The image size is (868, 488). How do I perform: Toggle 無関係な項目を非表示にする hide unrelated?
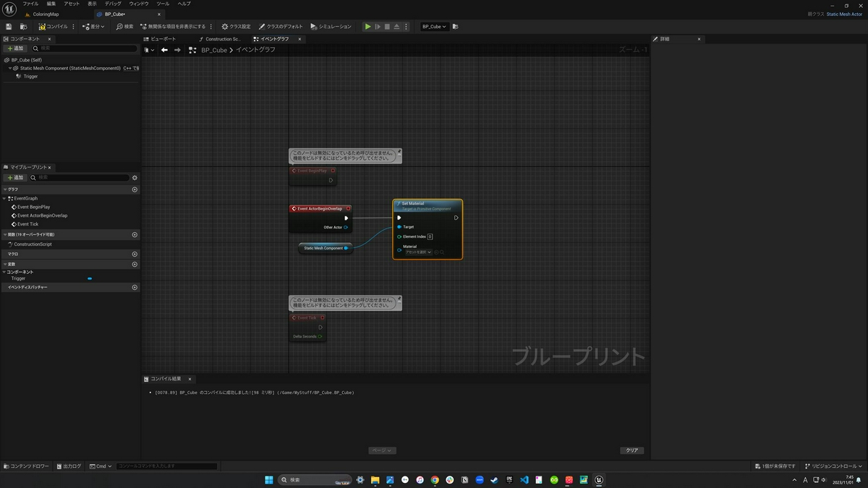click(172, 27)
